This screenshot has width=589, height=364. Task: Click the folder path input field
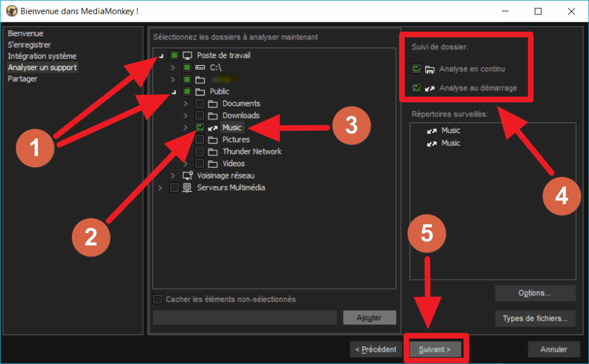[x=245, y=317]
